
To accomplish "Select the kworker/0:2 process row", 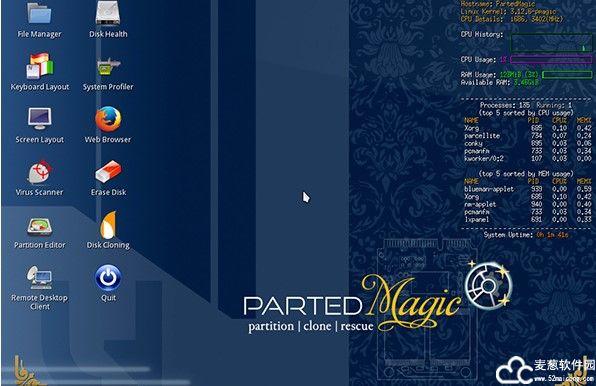I will 528,158.
